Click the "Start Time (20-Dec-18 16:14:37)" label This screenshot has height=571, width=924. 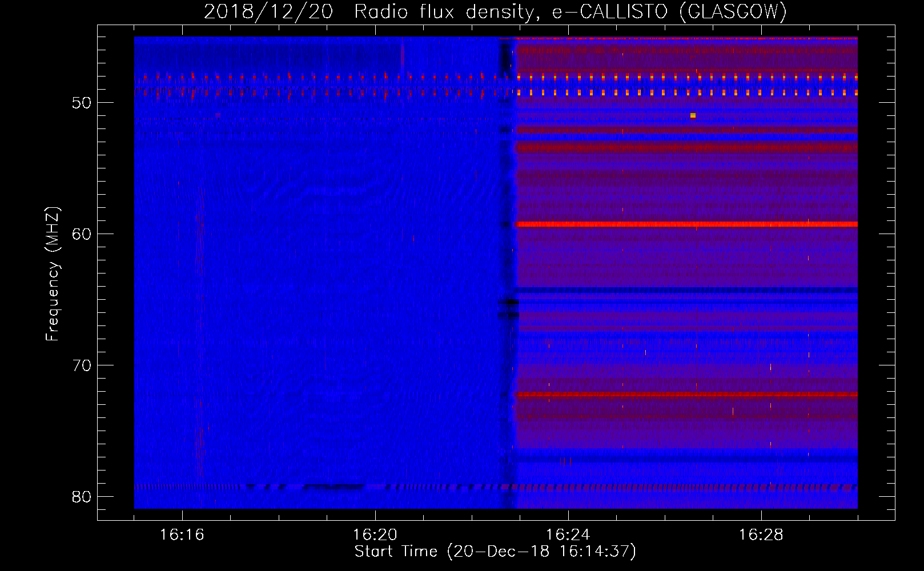coord(495,552)
